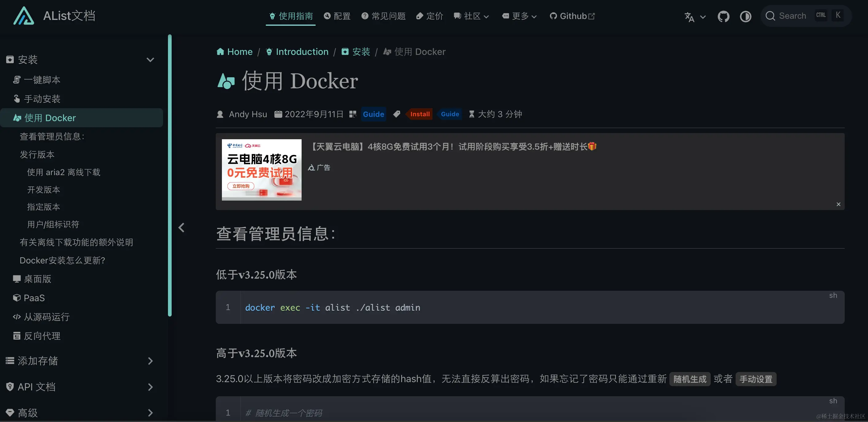Click the Search input field

tap(792, 16)
